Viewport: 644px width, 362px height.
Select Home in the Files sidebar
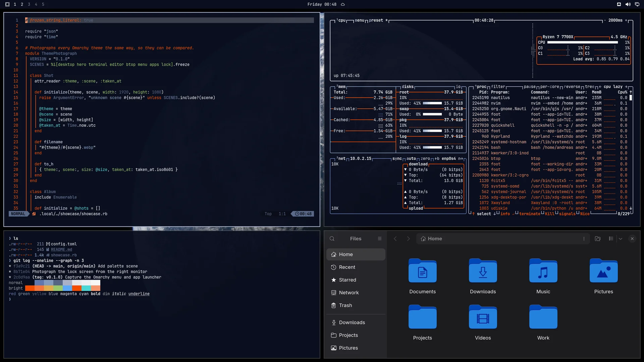coord(356,254)
